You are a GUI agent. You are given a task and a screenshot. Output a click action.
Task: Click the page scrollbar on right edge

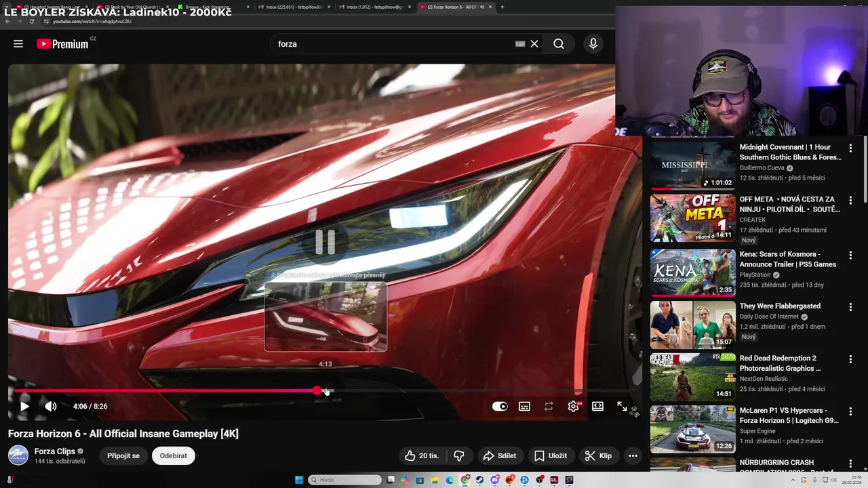pyautogui.click(x=865, y=169)
